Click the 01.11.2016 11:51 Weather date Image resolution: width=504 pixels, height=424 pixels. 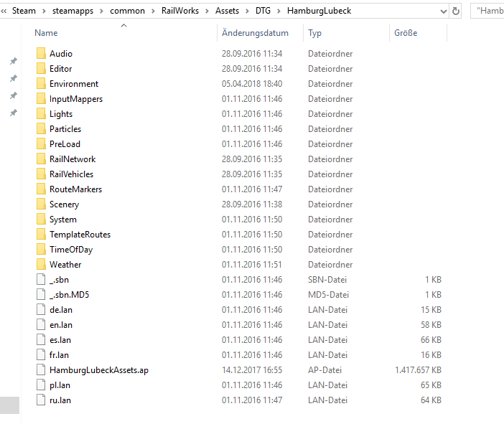tap(252, 265)
